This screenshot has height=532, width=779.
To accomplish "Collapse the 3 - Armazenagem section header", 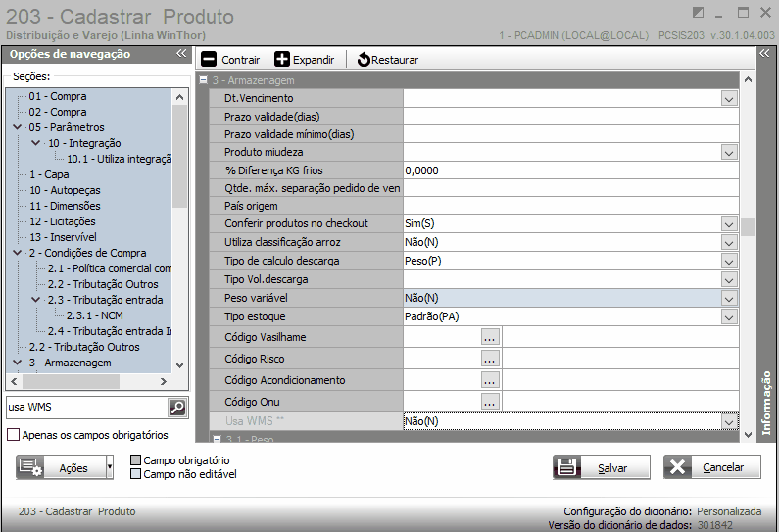I will pyautogui.click(x=203, y=80).
